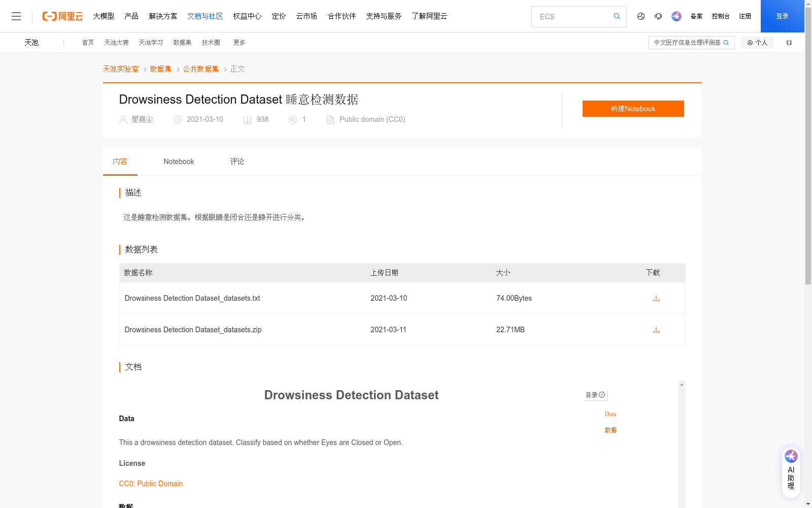The width and height of the screenshot is (812, 508).
Task: Open the 云市场 menu item
Action: pyautogui.click(x=307, y=16)
